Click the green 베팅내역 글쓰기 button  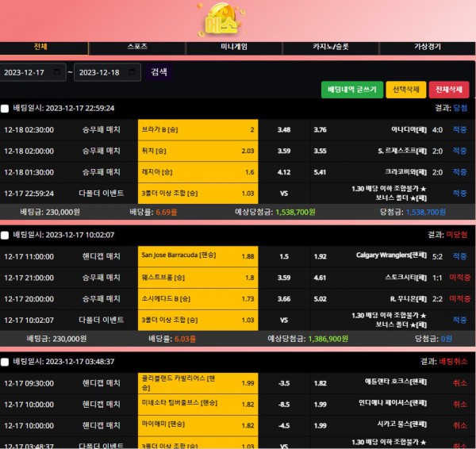pyautogui.click(x=352, y=90)
